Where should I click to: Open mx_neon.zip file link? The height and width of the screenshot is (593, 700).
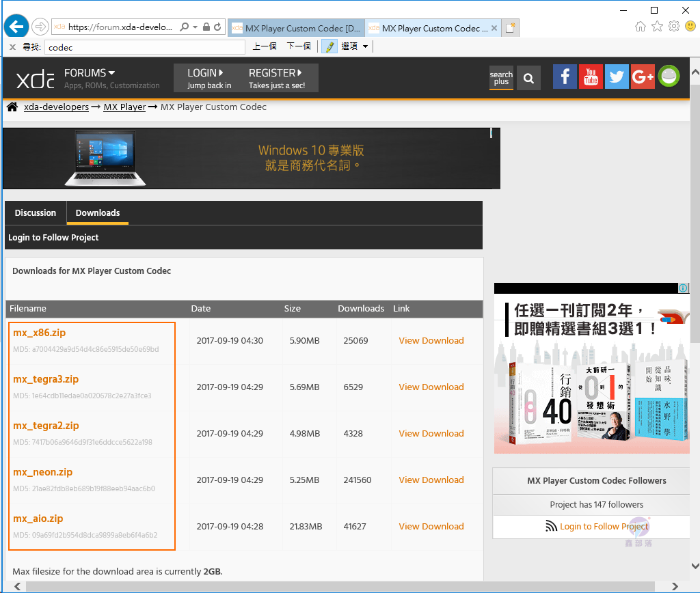click(x=42, y=471)
